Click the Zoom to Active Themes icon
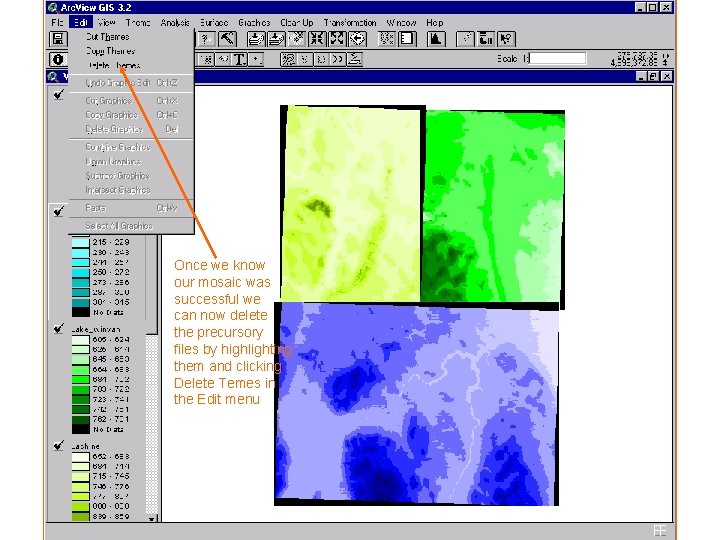 click(x=276, y=39)
